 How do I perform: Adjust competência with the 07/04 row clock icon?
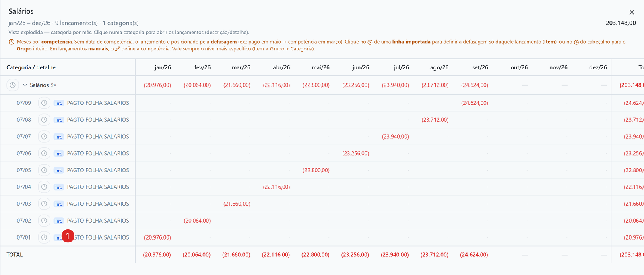point(44,187)
